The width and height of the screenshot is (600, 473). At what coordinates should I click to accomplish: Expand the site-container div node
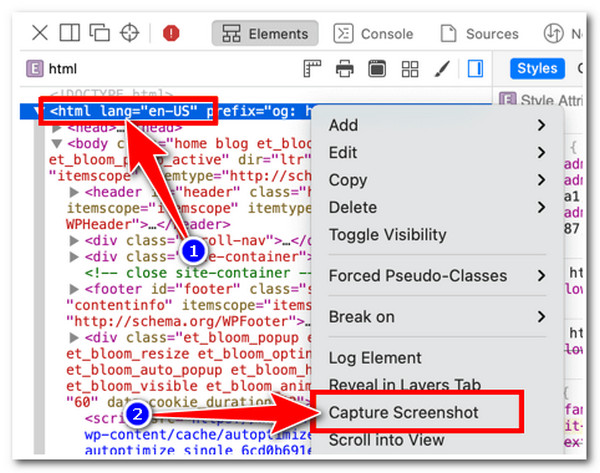[74, 257]
